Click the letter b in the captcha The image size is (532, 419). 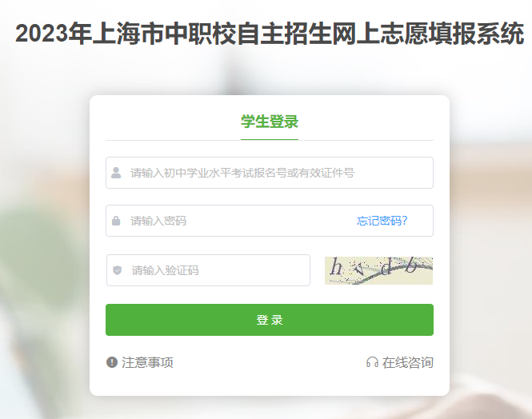click(x=411, y=265)
